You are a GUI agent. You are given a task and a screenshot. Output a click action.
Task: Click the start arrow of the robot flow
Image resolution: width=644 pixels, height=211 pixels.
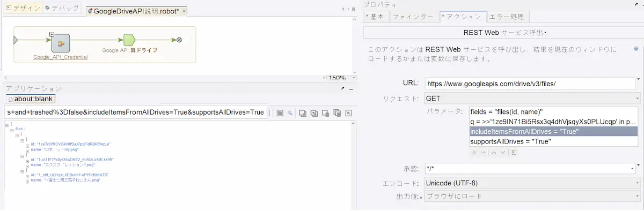[16, 40]
